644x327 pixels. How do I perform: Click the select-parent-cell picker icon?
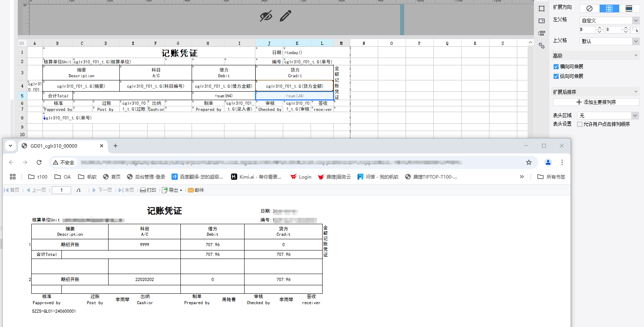[x=635, y=29]
